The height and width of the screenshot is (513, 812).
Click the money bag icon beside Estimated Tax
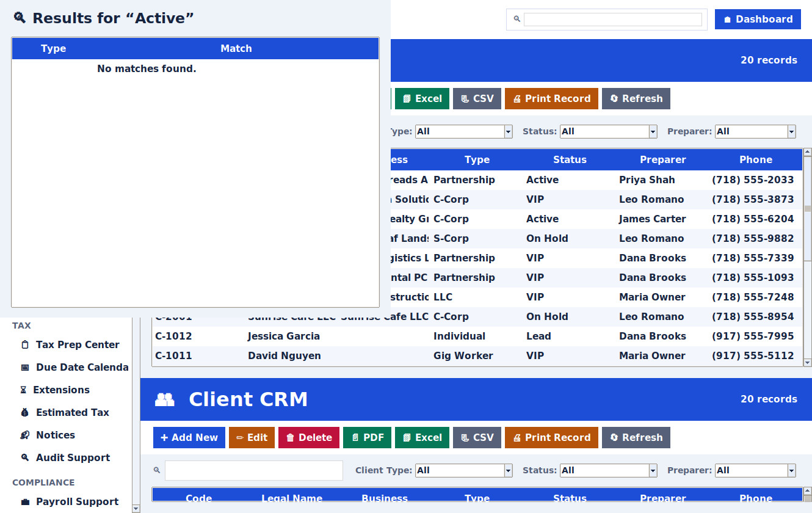25,412
